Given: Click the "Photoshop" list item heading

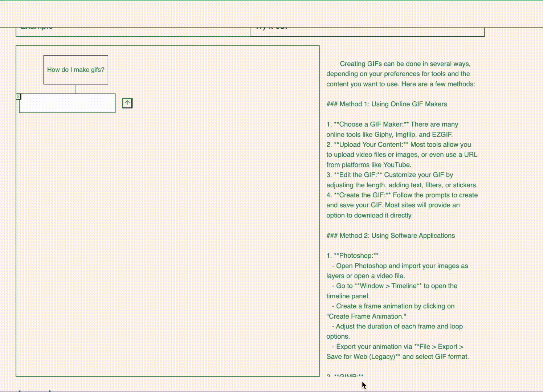Looking at the screenshot, I should pos(356,256).
